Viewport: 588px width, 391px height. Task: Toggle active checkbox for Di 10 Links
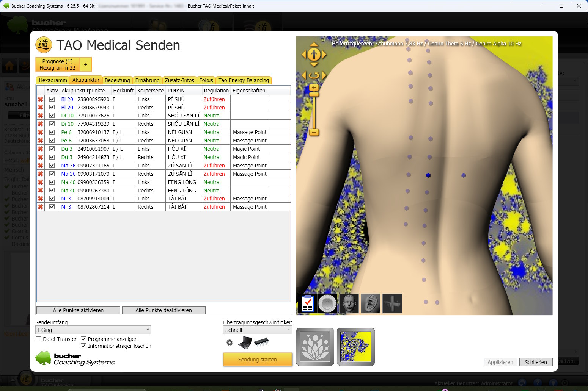(52, 116)
